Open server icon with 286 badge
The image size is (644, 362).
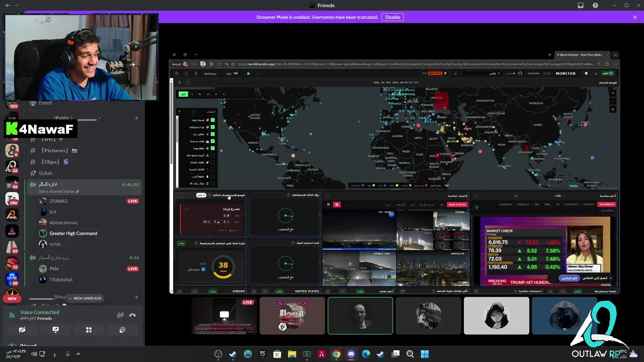point(12,199)
